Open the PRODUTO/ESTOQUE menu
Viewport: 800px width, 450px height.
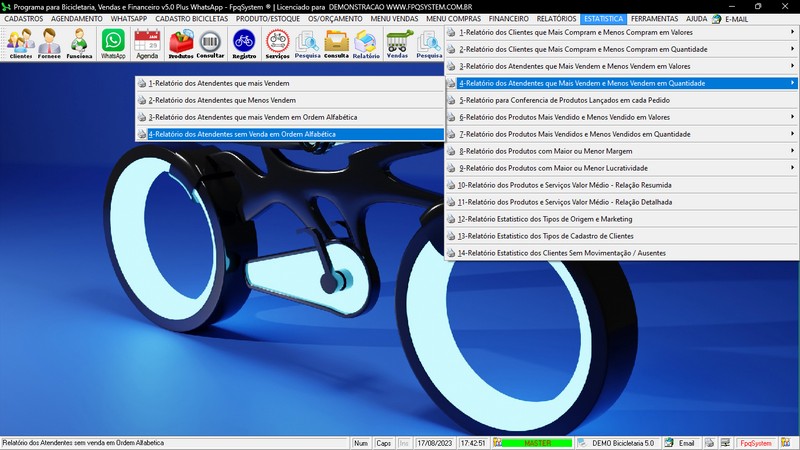point(268,19)
